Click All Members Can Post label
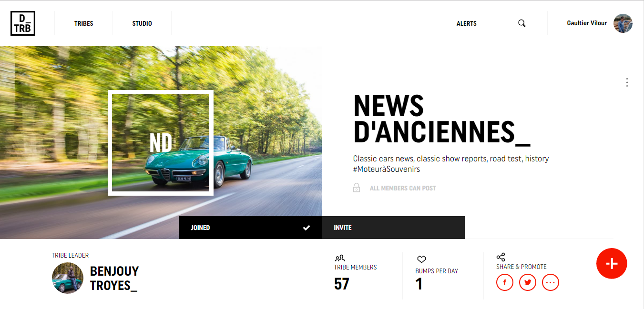 (403, 188)
